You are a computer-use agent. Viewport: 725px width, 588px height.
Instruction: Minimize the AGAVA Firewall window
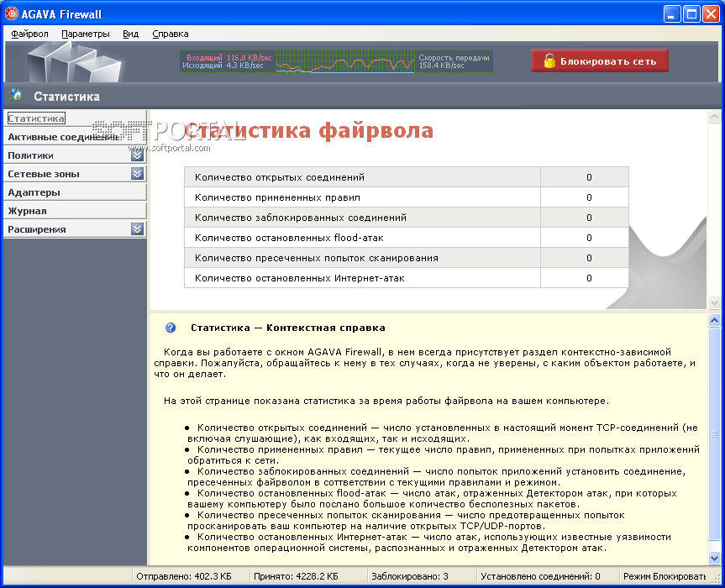tap(672, 14)
